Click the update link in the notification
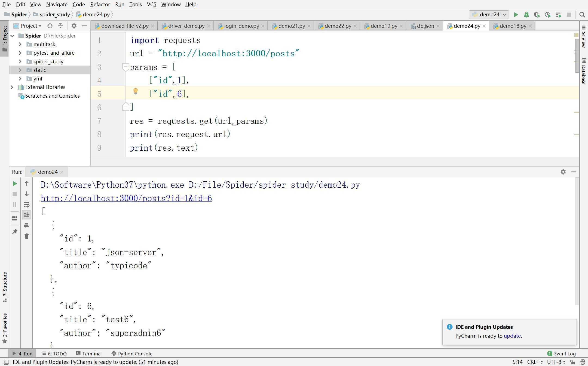588x366 pixels. pos(512,336)
